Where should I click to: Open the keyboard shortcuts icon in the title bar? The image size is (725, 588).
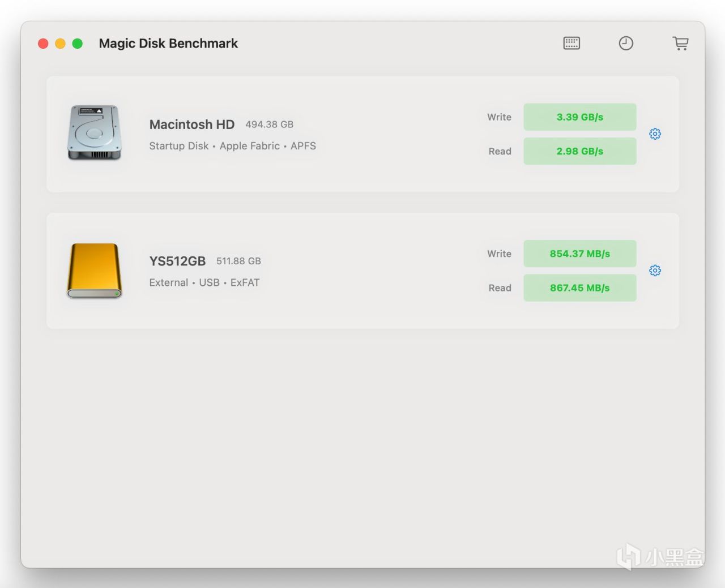click(572, 43)
